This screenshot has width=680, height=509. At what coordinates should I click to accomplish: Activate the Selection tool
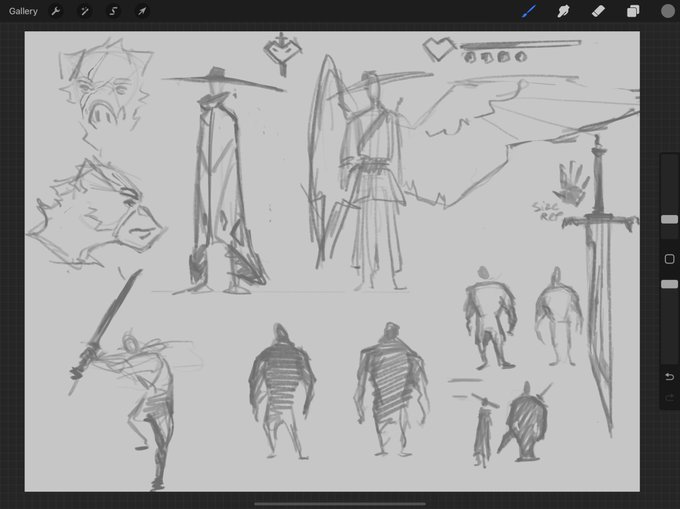pos(113,11)
